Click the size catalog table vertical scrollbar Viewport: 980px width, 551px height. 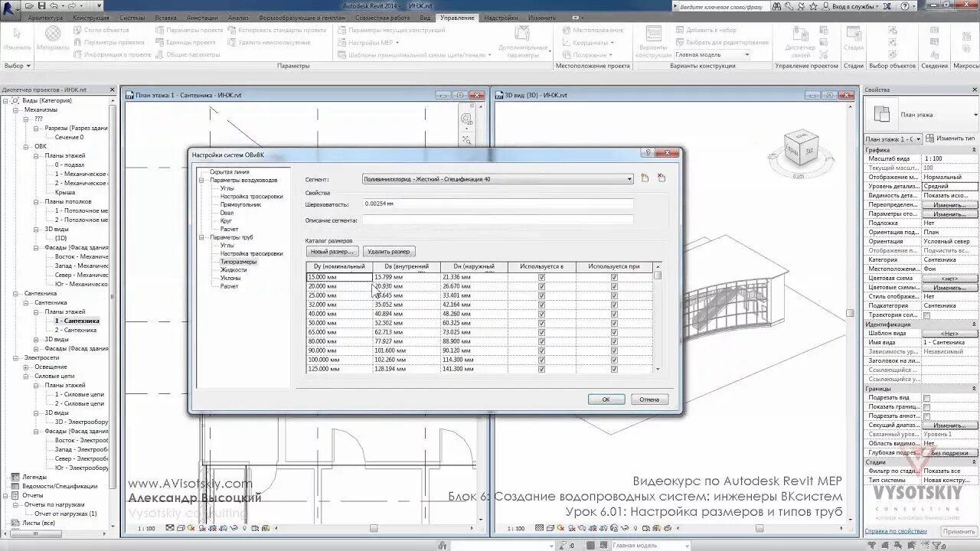click(x=658, y=317)
